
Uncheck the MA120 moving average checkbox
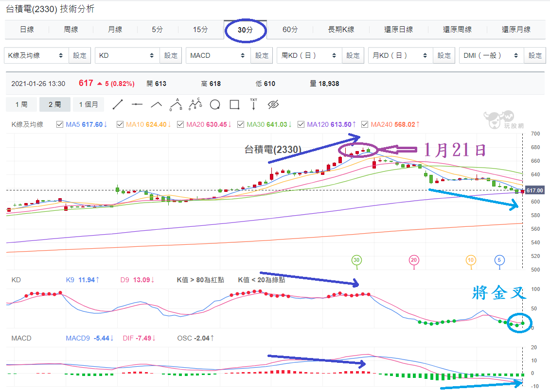(x=301, y=124)
